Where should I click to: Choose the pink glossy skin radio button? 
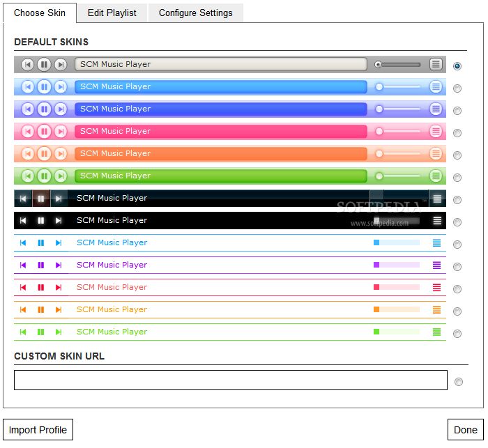pos(457,133)
